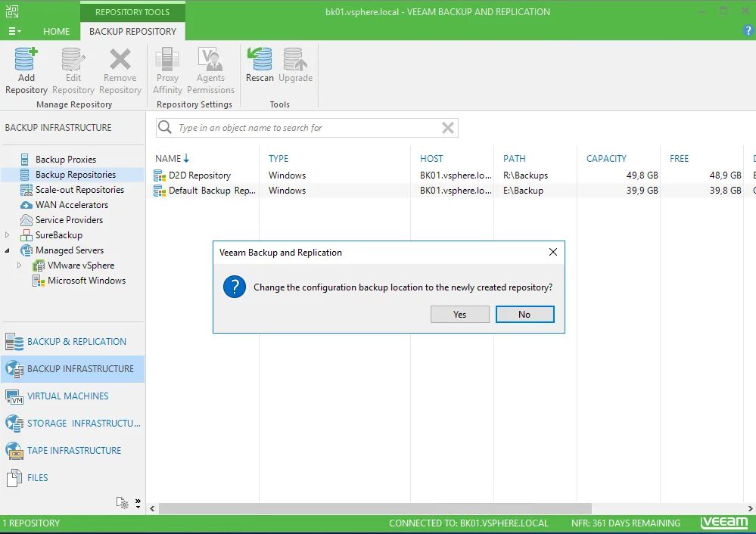This screenshot has height=534, width=756.
Task: Click the E:\Backup path cell
Action: pyautogui.click(x=523, y=191)
